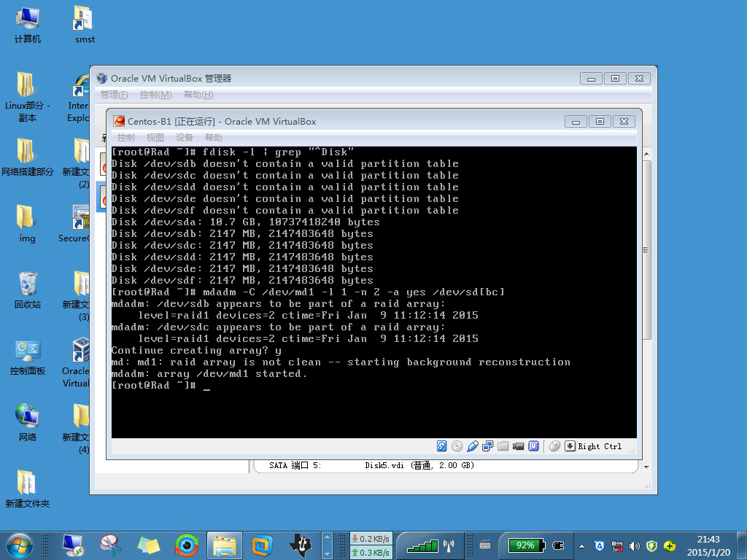Select the 回收站 recycle bin icon
The width and height of the screenshot is (747, 560).
(x=28, y=290)
